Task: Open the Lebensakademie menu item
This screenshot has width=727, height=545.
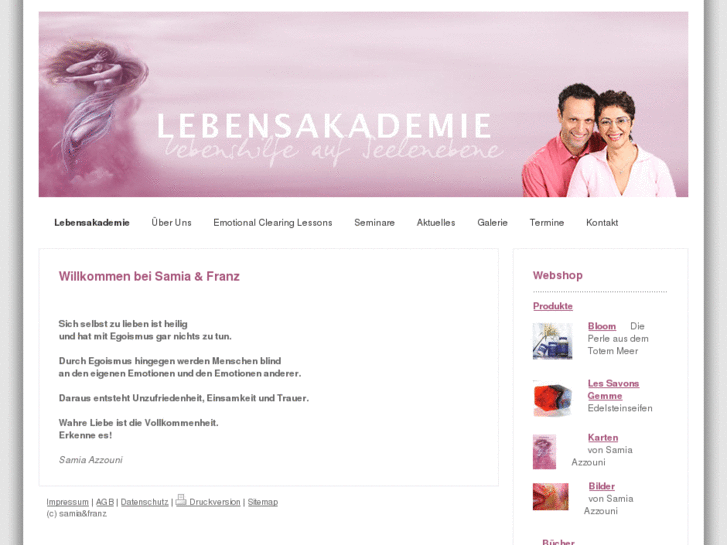Action: (x=92, y=223)
